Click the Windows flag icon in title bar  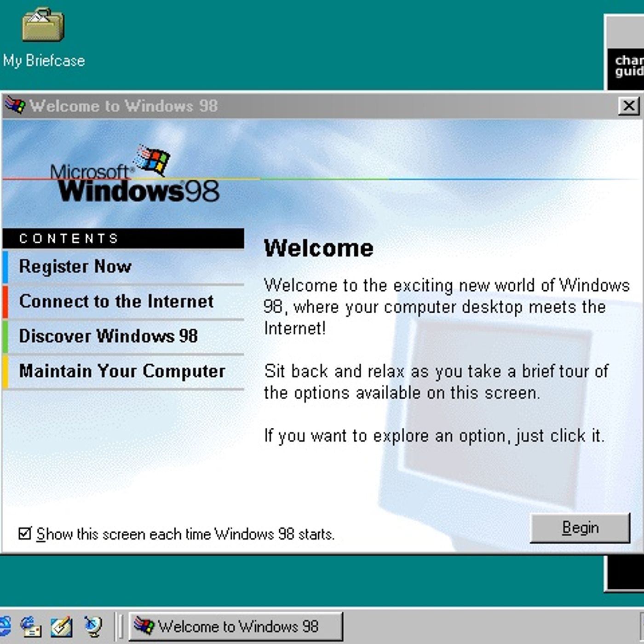(14, 106)
